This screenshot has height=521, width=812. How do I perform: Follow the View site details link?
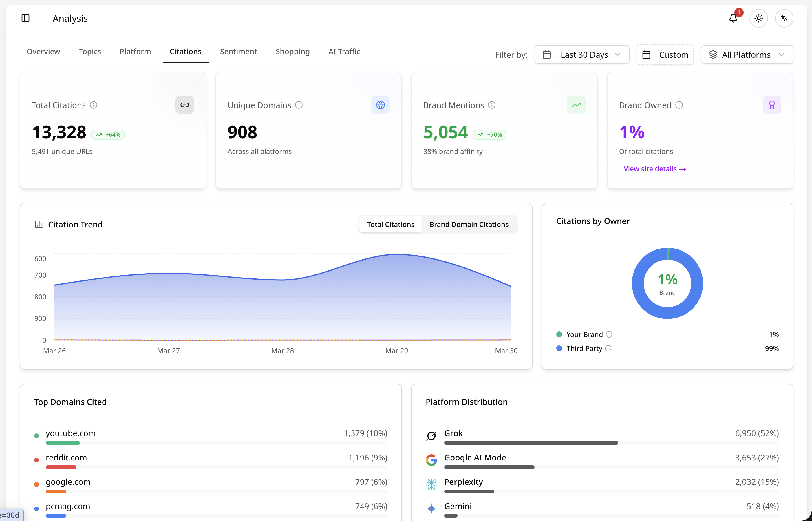point(655,169)
